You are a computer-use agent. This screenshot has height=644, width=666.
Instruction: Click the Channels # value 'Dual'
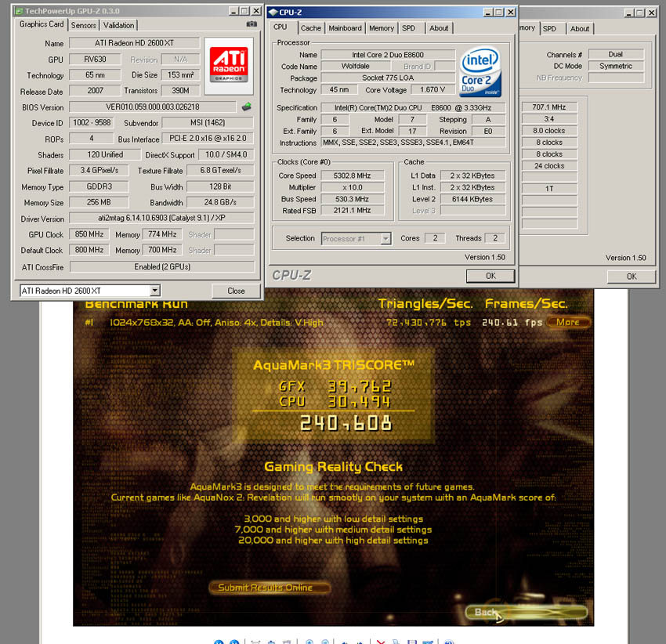[x=615, y=54]
